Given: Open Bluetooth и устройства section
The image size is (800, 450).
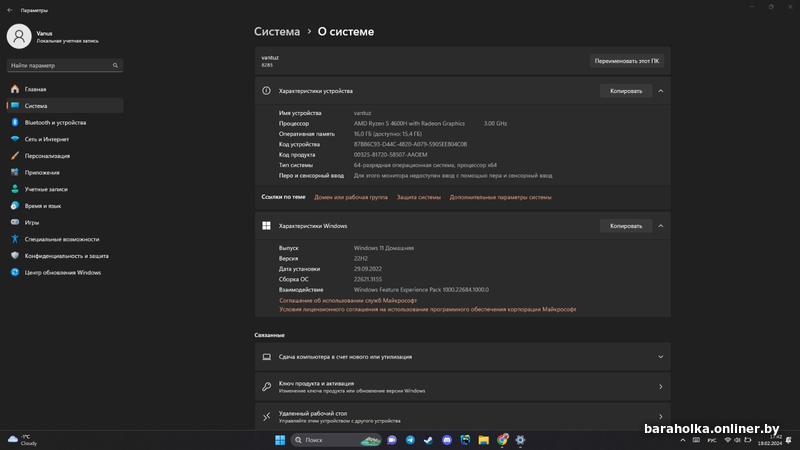Looking at the screenshot, I should point(65,122).
